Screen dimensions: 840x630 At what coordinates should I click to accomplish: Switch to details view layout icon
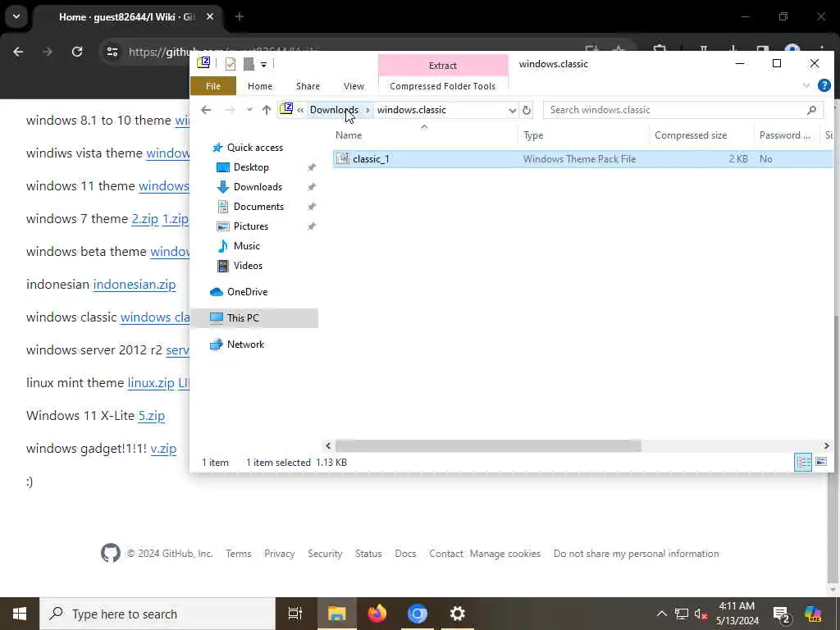tap(802, 462)
